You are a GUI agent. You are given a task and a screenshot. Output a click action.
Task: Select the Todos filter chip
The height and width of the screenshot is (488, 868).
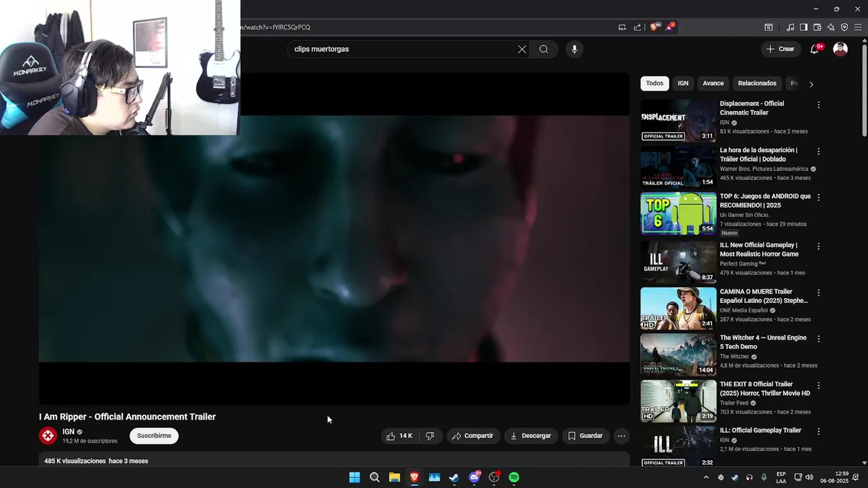[x=654, y=83]
